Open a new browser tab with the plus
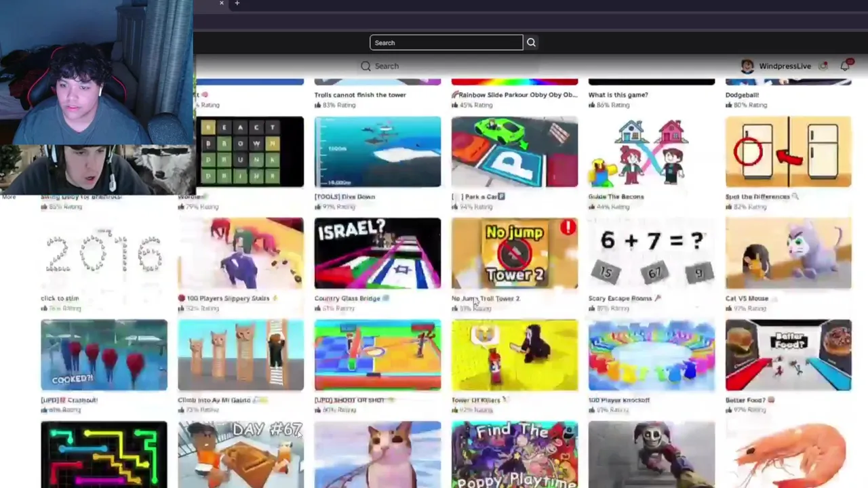The width and height of the screenshot is (868, 488). coord(237,3)
